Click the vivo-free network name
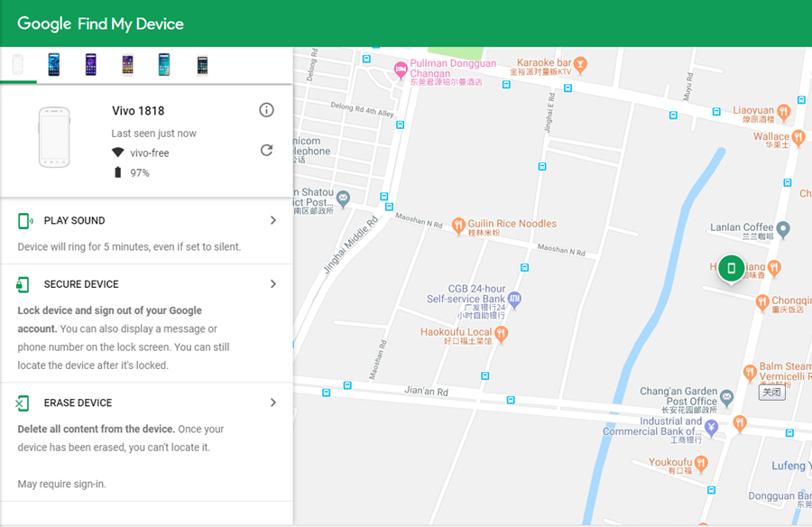 pyautogui.click(x=150, y=153)
